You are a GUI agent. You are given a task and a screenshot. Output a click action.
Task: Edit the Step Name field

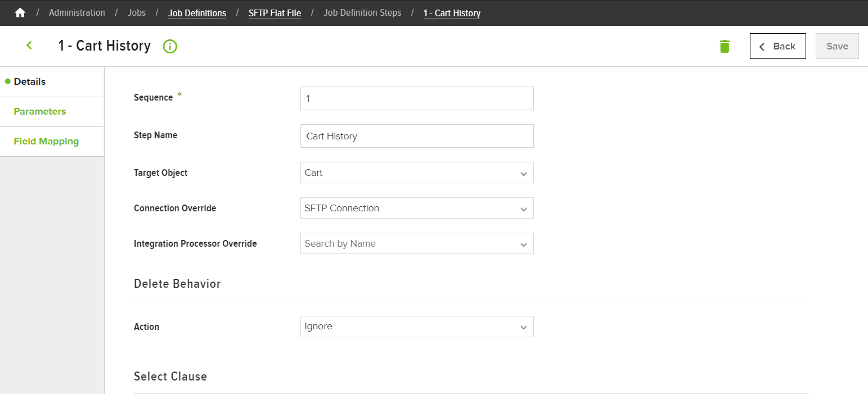click(x=417, y=136)
